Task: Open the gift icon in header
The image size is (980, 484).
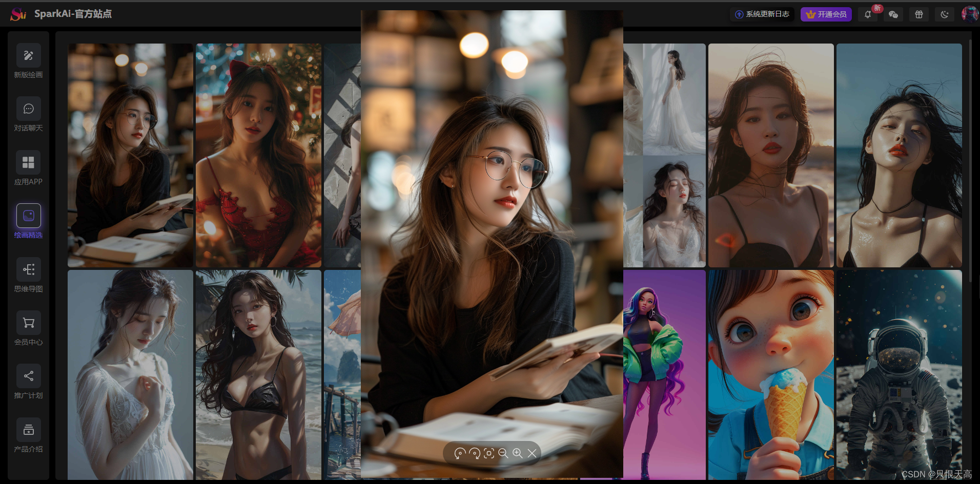Action: (919, 14)
